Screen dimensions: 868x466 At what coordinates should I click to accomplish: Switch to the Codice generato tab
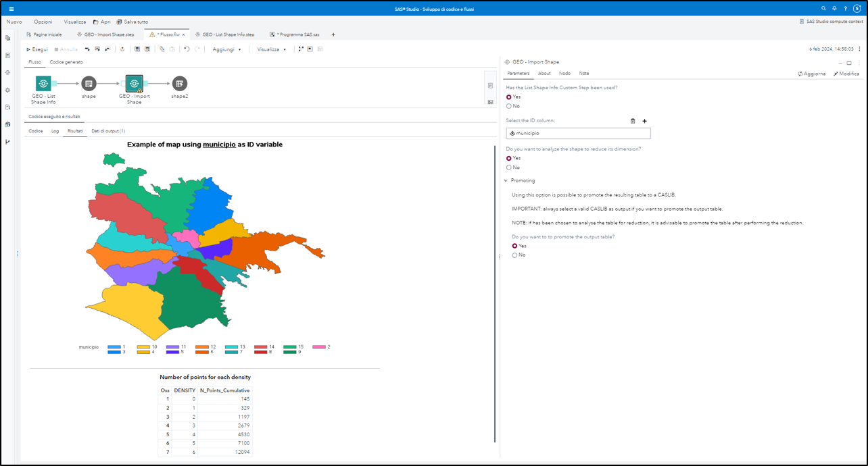66,62
